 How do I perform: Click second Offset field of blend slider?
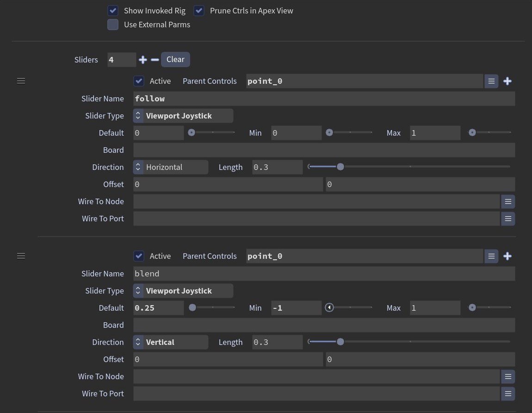tap(421, 359)
